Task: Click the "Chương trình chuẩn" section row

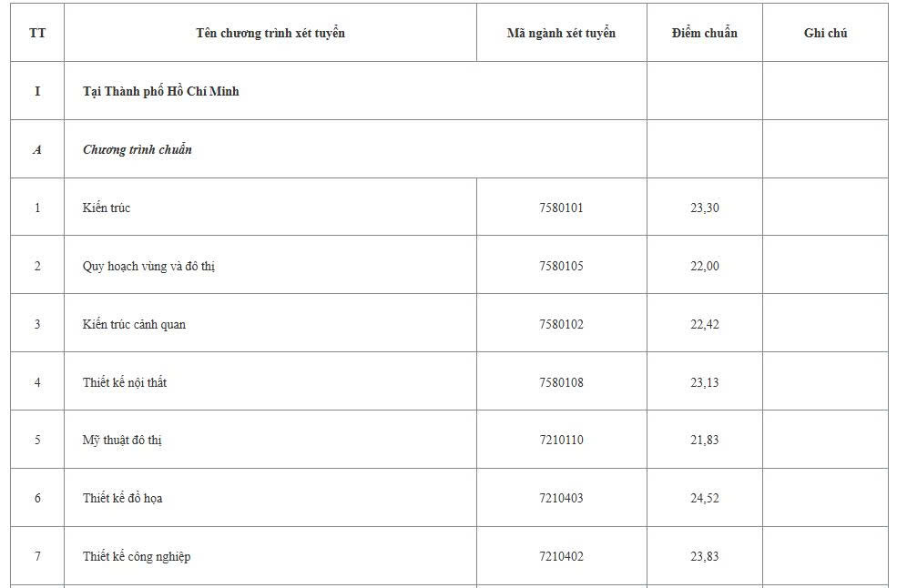Action: pyautogui.click(x=449, y=149)
